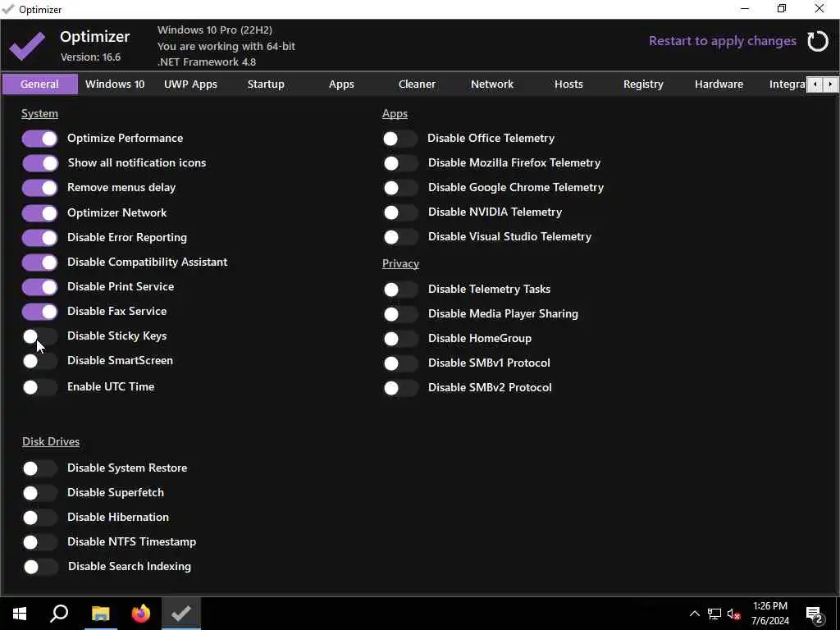The width and height of the screenshot is (840, 630).
Task: Go to the Hosts tab
Action: [x=568, y=84]
